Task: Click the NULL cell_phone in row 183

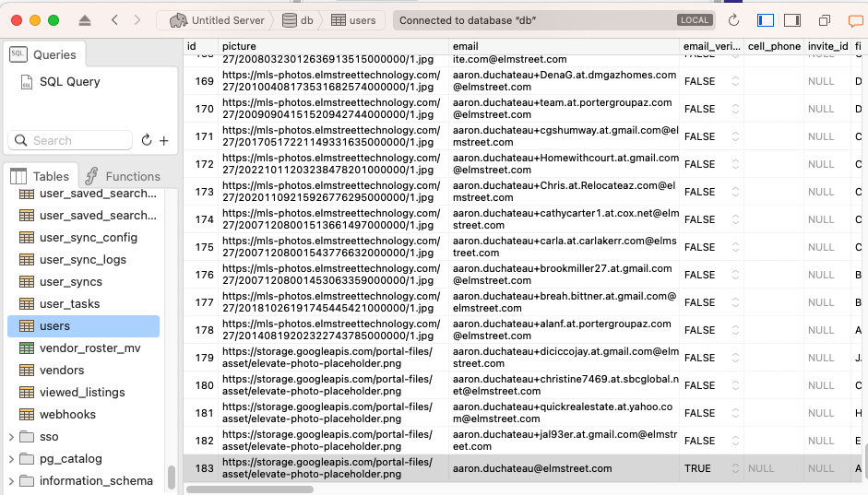Action: click(x=761, y=468)
